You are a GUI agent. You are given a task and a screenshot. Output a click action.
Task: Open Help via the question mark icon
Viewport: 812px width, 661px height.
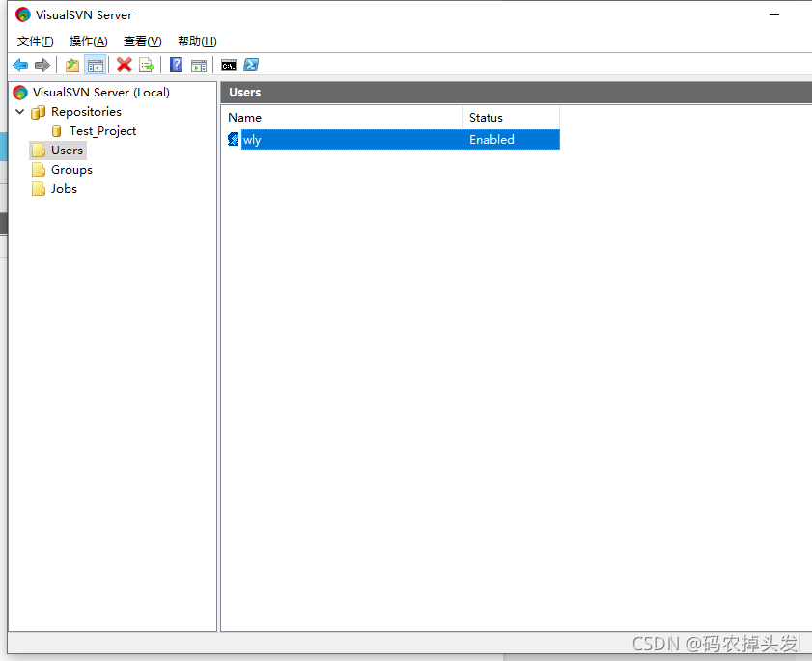(x=176, y=65)
